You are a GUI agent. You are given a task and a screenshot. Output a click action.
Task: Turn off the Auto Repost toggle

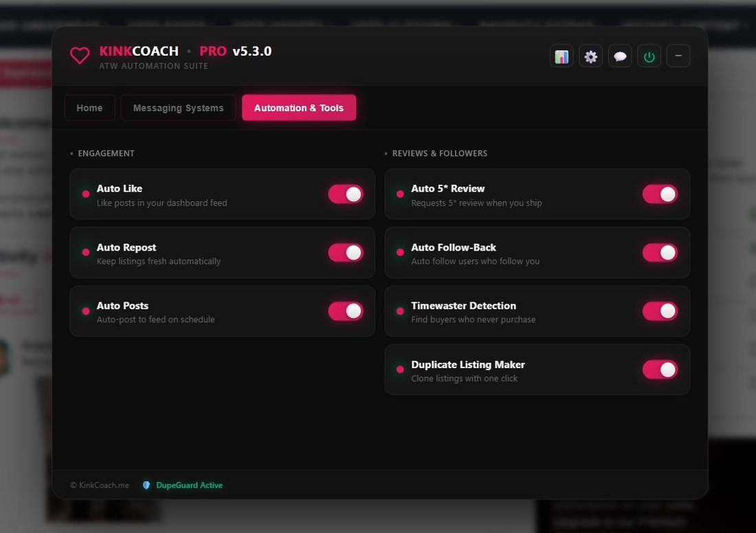tap(346, 253)
